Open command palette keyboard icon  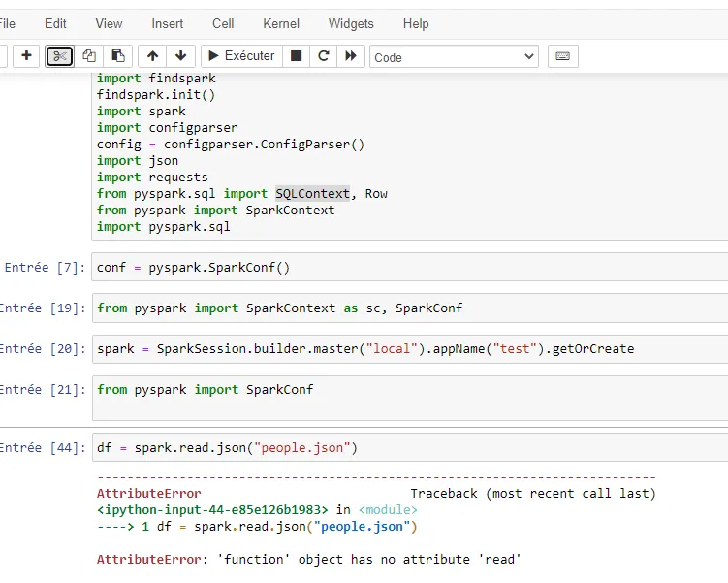coord(562,56)
